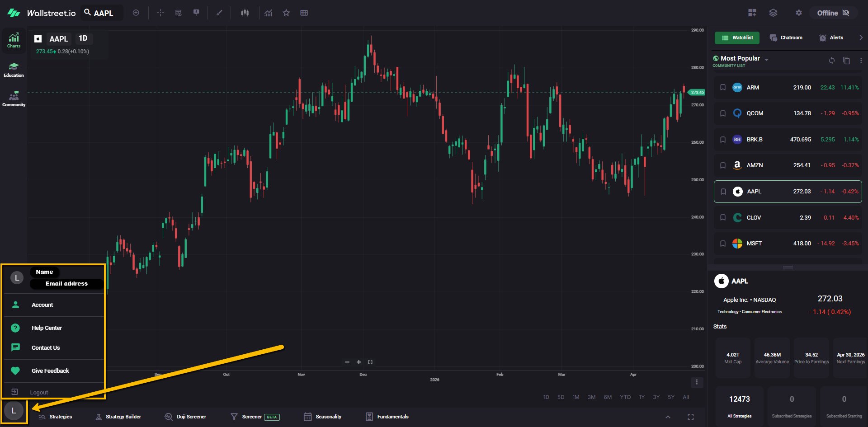Expand the bottom panel with chevron up
The height and width of the screenshot is (427, 868).
click(668, 417)
